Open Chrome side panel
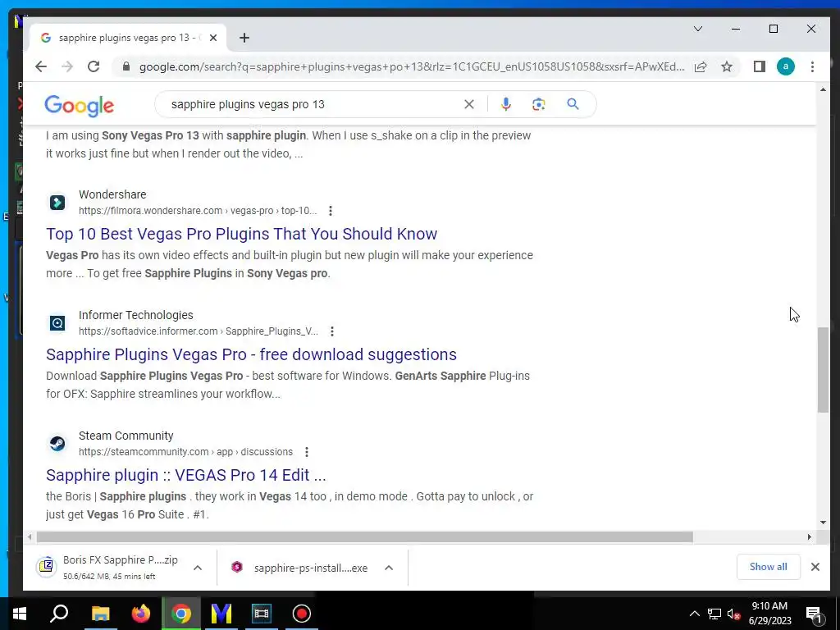840x630 pixels. [x=759, y=66]
